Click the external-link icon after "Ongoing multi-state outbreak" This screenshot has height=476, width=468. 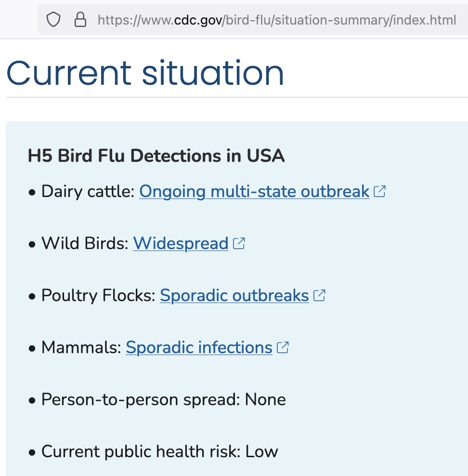pos(380,192)
